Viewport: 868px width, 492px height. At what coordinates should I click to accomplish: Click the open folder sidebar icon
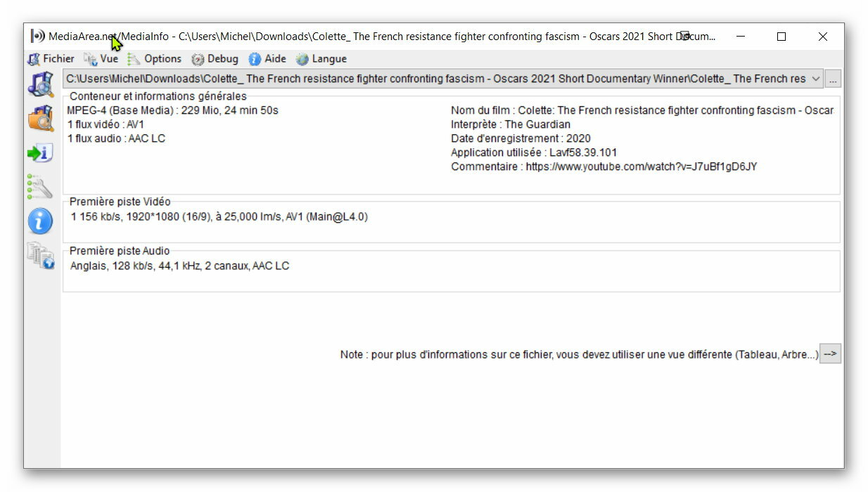click(41, 118)
